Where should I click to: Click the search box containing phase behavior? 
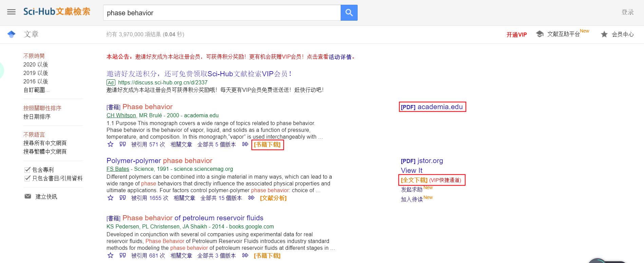(x=222, y=13)
